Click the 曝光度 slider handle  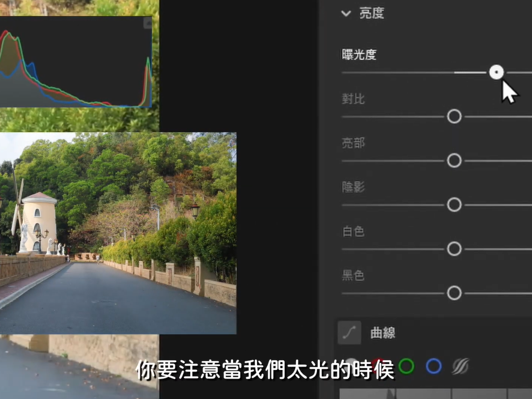click(x=496, y=72)
